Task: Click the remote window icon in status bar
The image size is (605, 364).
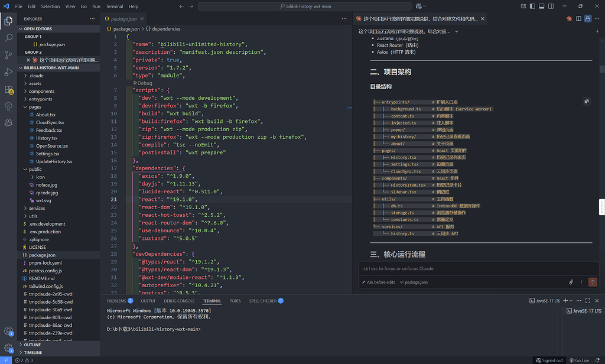Action: coord(6,360)
